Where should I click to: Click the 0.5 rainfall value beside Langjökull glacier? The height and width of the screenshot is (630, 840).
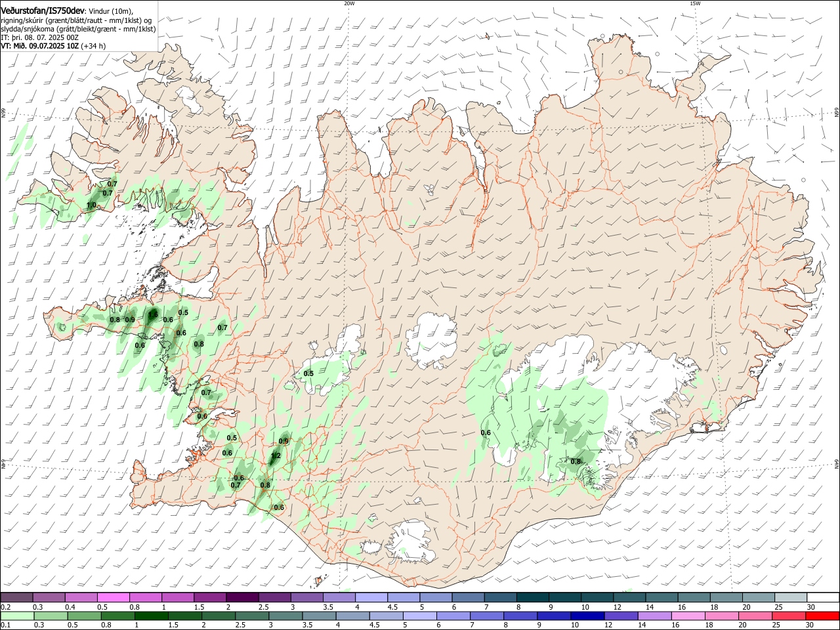point(308,373)
